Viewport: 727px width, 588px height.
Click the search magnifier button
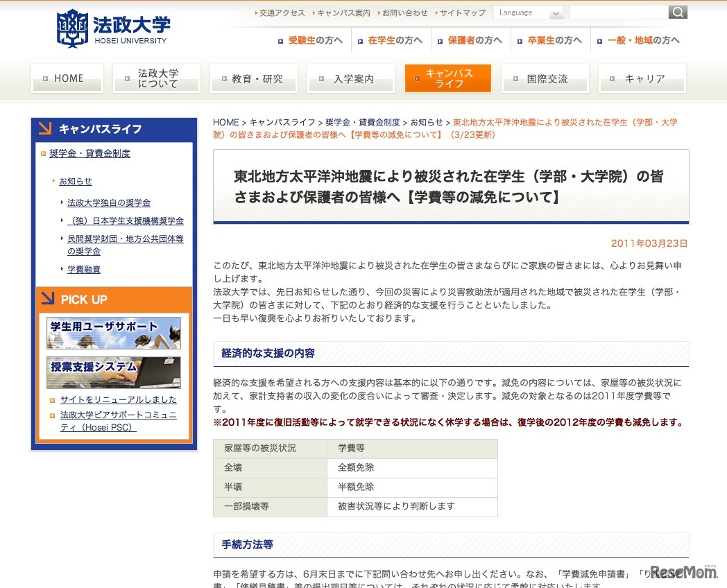677,12
